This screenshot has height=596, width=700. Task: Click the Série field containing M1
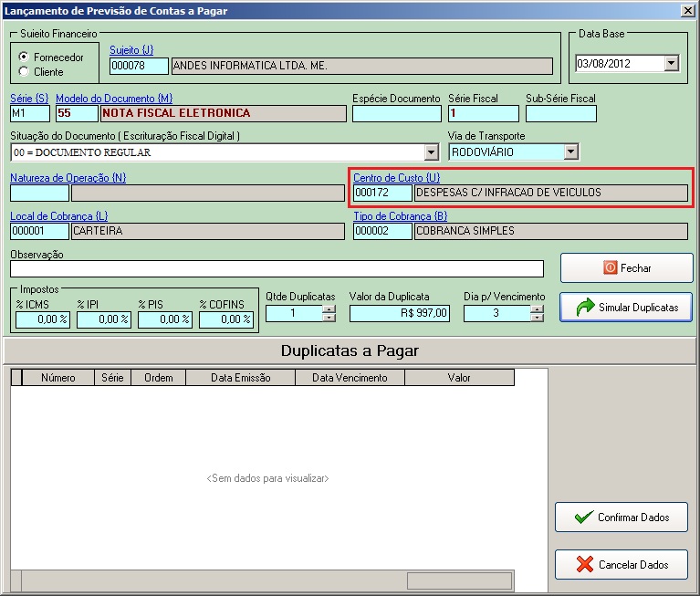[x=30, y=113]
